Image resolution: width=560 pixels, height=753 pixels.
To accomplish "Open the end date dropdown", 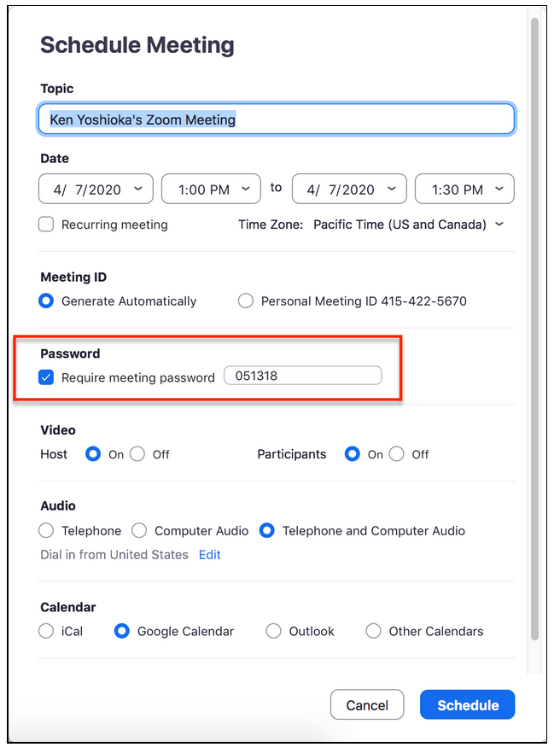I will 348,190.
